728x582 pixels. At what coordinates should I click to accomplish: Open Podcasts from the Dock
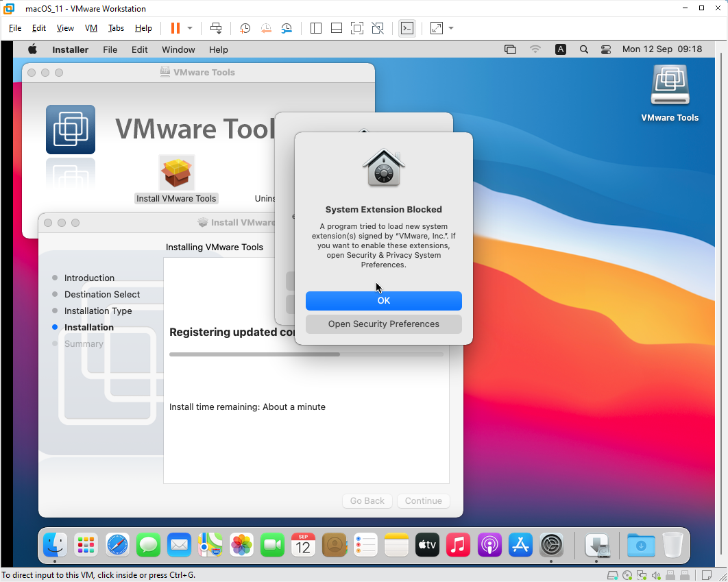(x=489, y=545)
